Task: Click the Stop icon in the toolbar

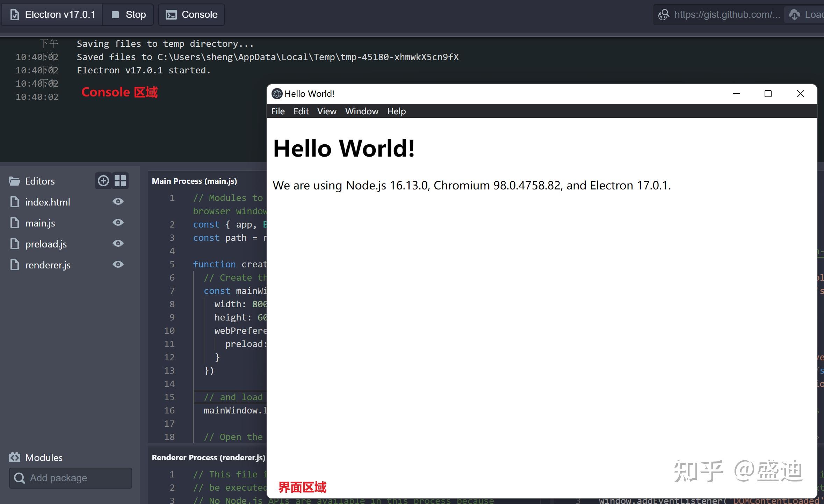Action: [x=115, y=14]
